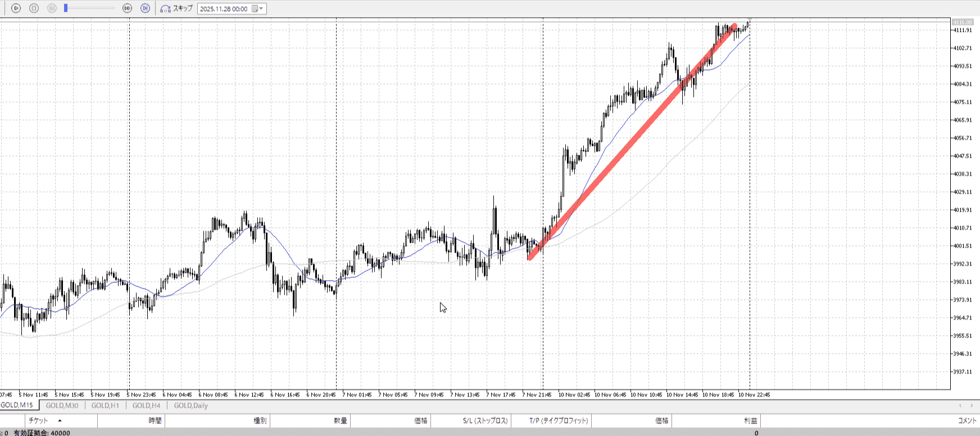The width and height of the screenshot is (980, 436).
Task: Click the S/L (ストップロス) column header
Action: pyautogui.click(x=485, y=420)
